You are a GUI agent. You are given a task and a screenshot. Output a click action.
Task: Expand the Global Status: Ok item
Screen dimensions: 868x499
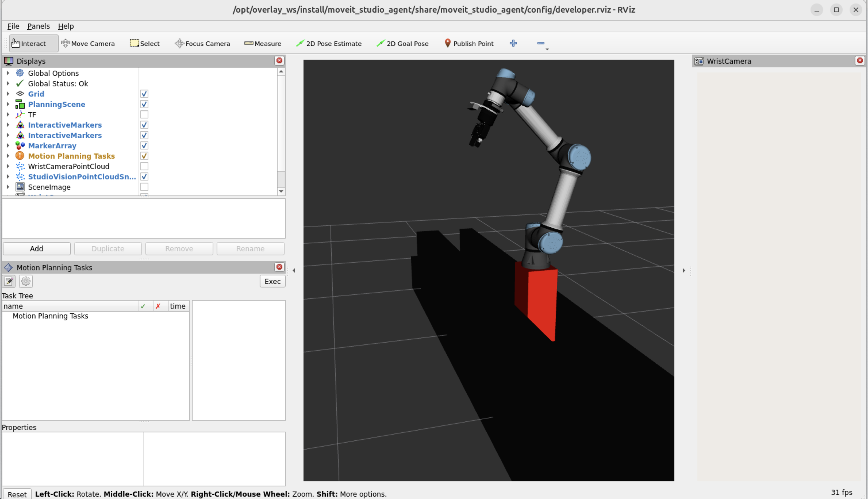coord(8,83)
